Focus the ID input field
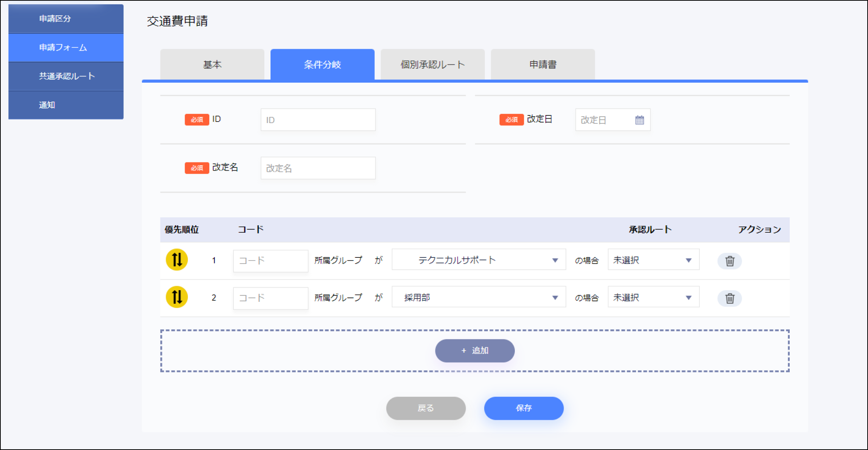This screenshot has width=868, height=450. click(318, 120)
